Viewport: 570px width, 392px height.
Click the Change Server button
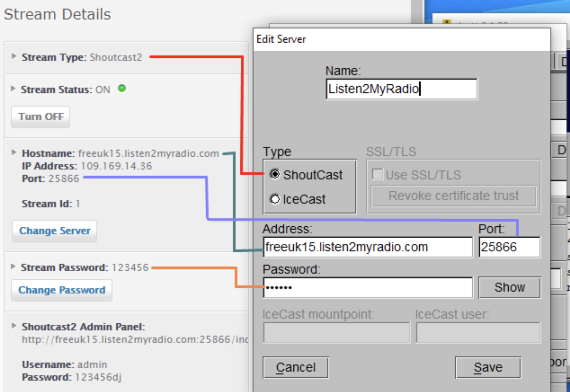[54, 231]
